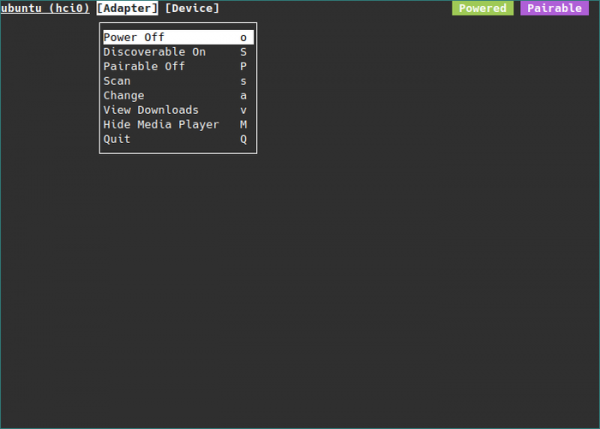Image resolution: width=600 pixels, height=429 pixels.
Task: Start a device Scan from the menu
Action: tap(117, 81)
